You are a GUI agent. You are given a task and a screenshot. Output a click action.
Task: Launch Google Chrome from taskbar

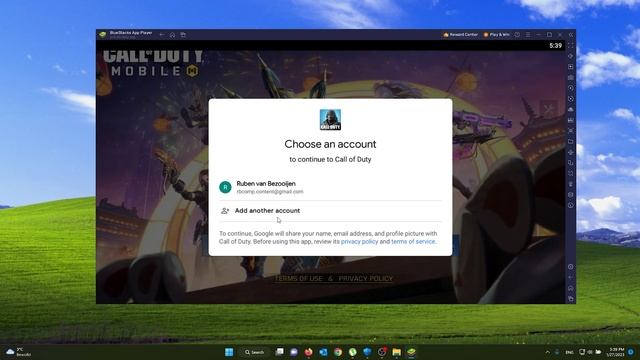pos(338,352)
